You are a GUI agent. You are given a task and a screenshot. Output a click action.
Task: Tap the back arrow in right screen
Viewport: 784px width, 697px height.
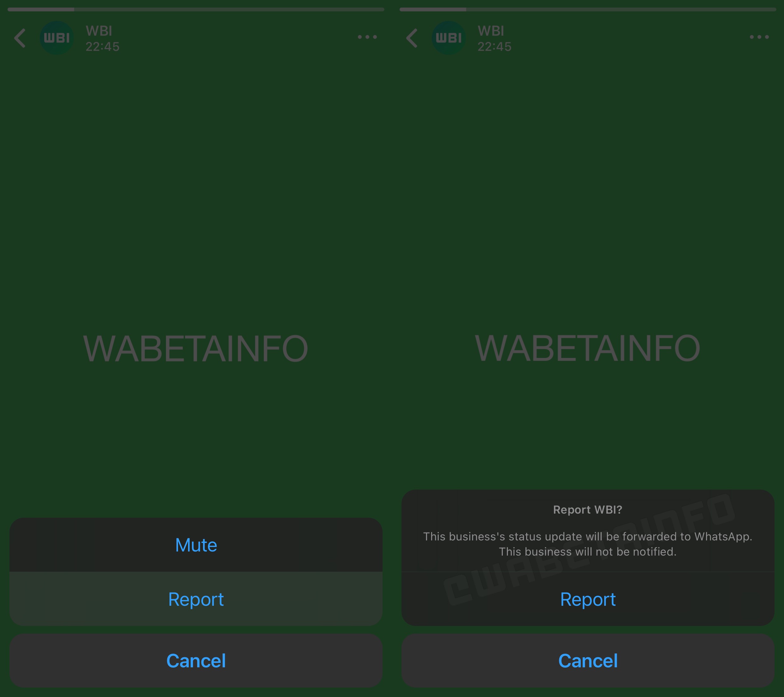click(412, 38)
